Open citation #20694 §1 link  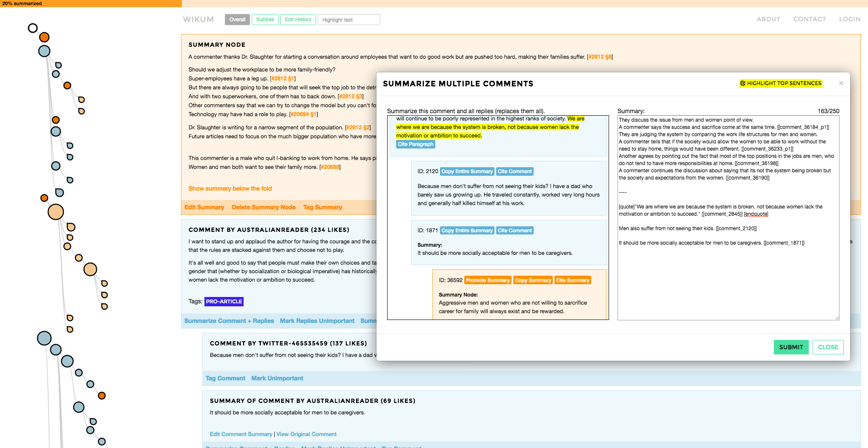(303, 114)
